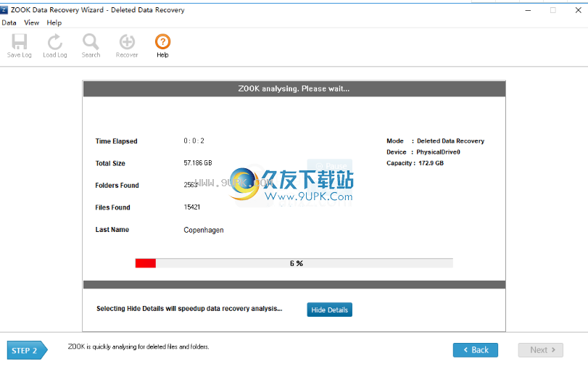This screenshot has height=369, width=588.
Task: Click the 'ZOOK analysing. Please wait...' header
Action: click(x=294, y=89)
